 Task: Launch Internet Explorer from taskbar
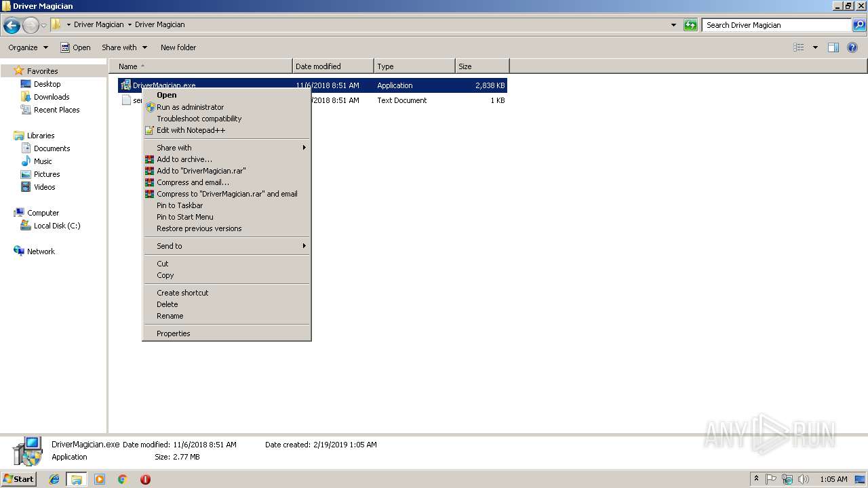coord(54,479)
